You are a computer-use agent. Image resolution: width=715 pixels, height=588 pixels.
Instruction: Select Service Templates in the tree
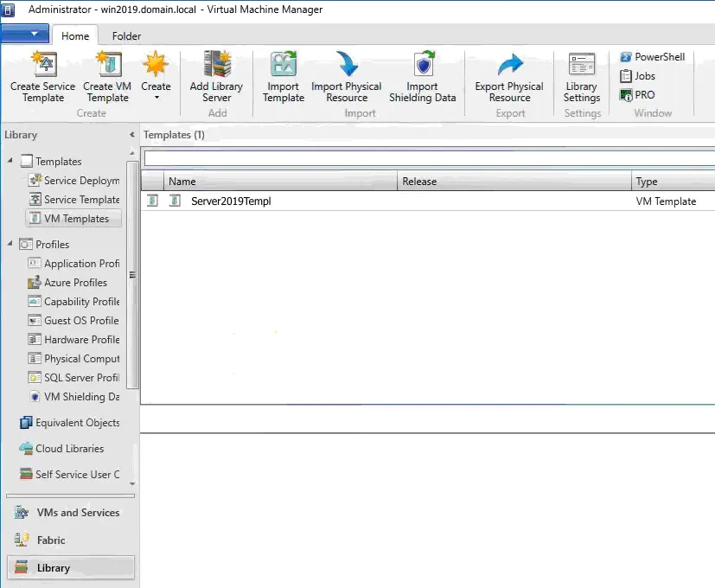point(74,200)
